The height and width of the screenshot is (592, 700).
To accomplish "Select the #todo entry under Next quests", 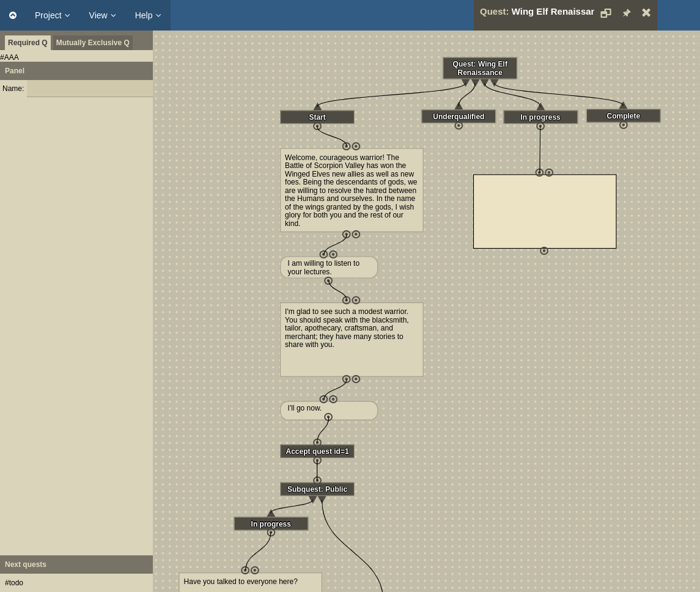I will pyautogui.click(x=14, y=583).
